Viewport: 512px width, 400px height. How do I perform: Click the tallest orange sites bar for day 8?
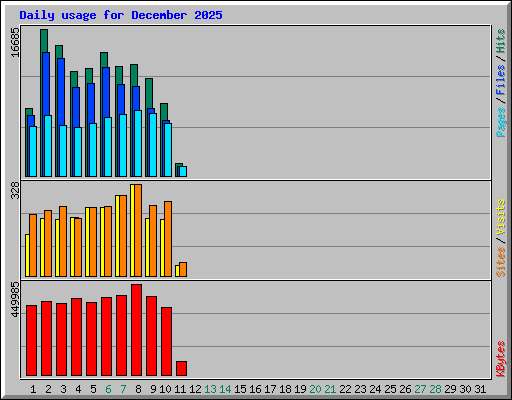point(138,230)
